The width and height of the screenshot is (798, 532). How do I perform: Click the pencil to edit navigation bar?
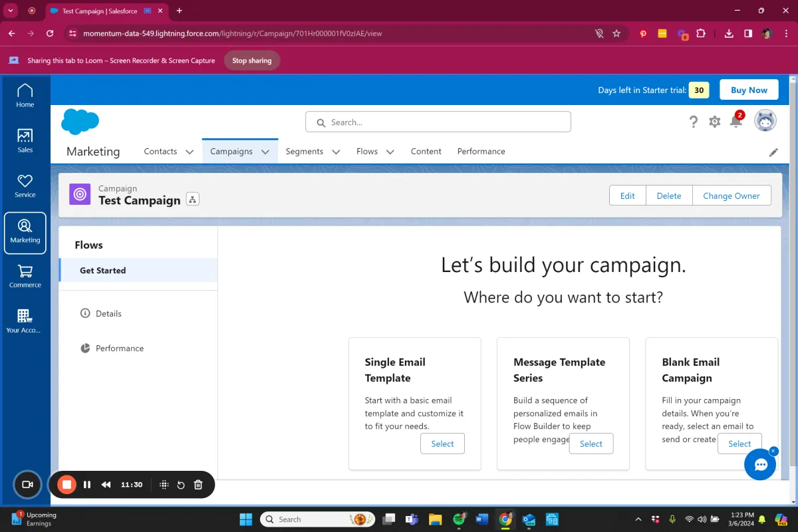coord(773,152)
